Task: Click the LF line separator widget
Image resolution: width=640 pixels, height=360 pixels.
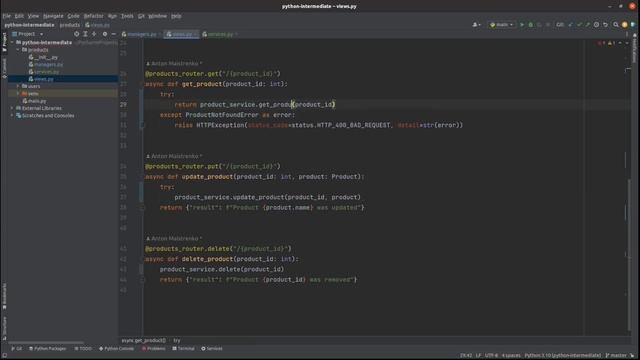Action: point(478,356)
